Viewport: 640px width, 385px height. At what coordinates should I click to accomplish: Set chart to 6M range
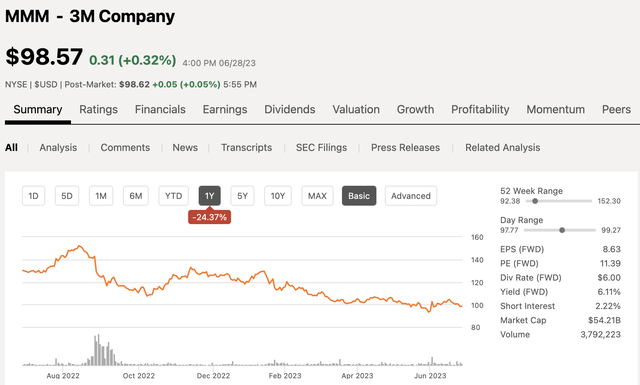point(136,196)
